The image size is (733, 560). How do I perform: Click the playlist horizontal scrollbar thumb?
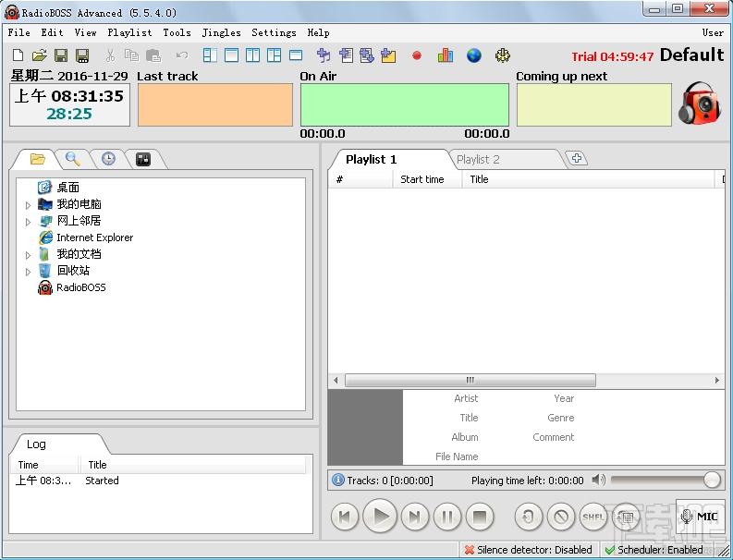pos(470,380)
